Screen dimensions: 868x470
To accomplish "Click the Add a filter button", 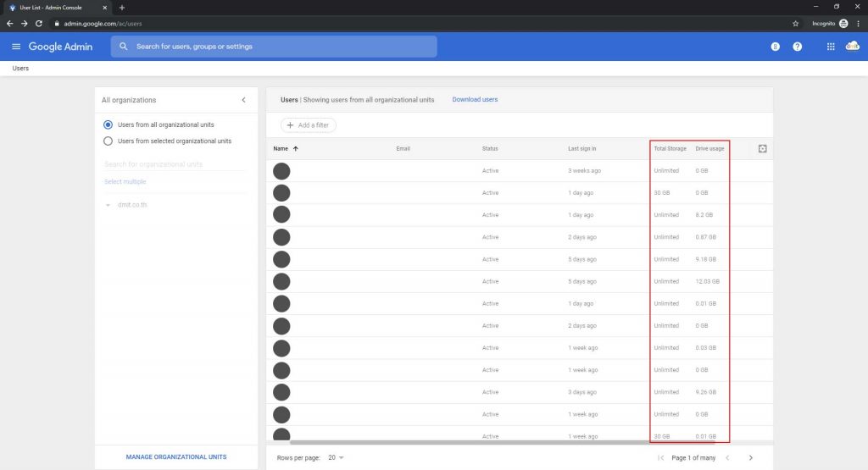I will point(309,125).
